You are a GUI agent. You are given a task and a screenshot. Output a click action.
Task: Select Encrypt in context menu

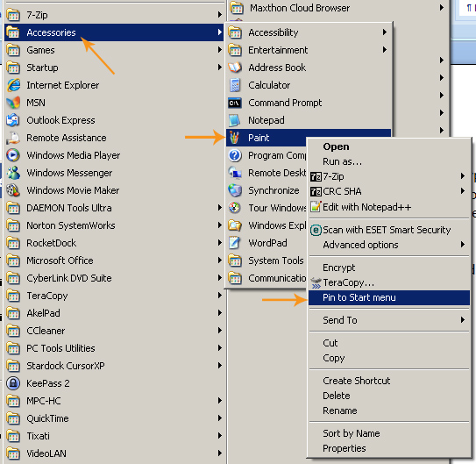(389, 268)
